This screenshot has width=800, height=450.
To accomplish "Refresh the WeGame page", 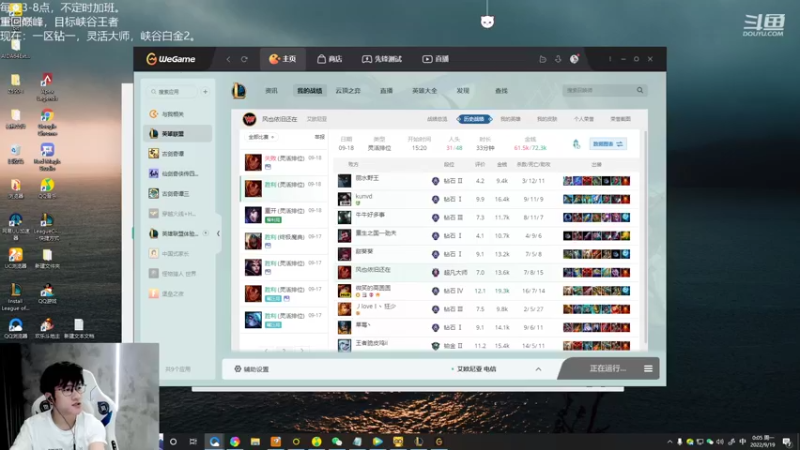I will pos(244,59).
